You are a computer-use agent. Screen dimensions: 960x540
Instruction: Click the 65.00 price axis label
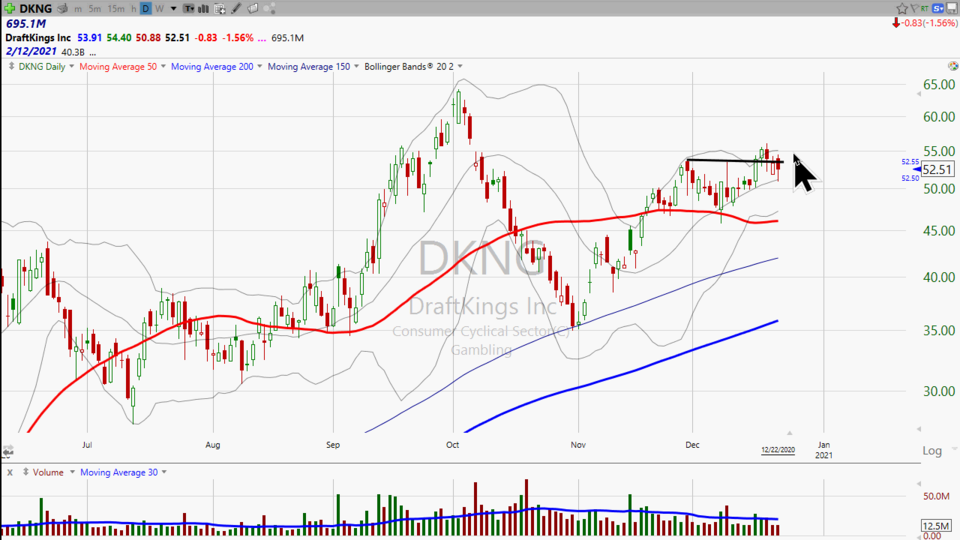pos(939,84)
